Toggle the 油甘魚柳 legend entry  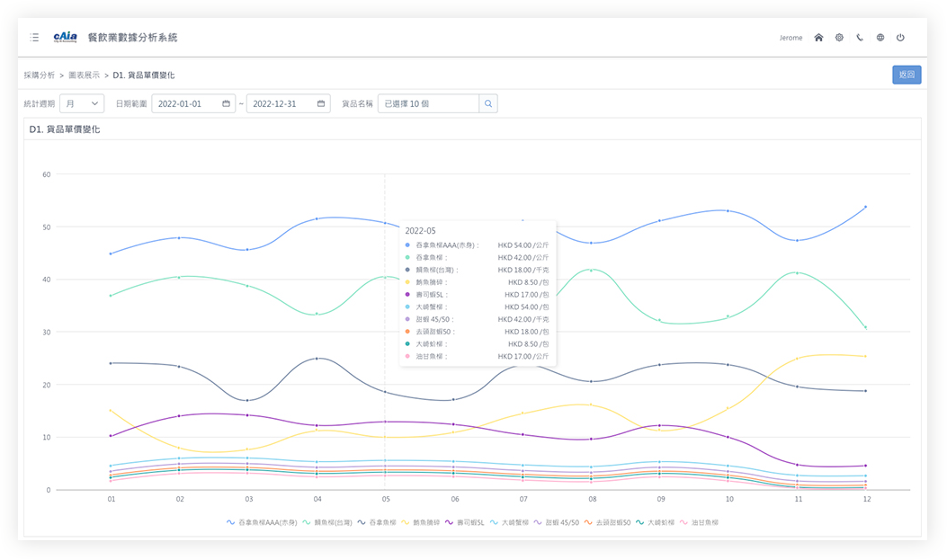[x=699, y=522]
